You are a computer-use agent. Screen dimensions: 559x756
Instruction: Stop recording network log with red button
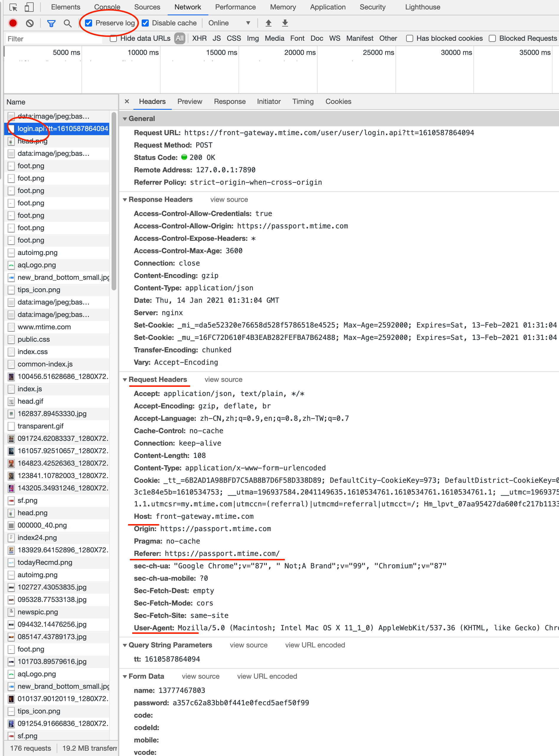(x=13, y=23)
